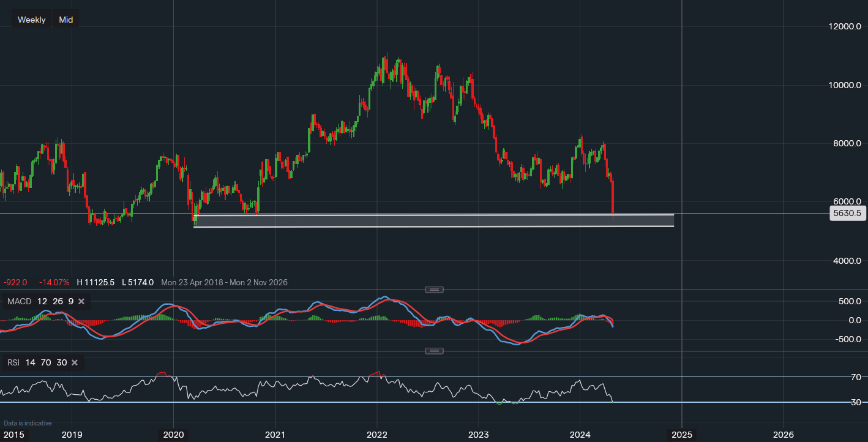The width and height of the screenshot is (868, 442).
Task: Click the date range text below chart
Action: pyautogui.click(x=224, y=282)
